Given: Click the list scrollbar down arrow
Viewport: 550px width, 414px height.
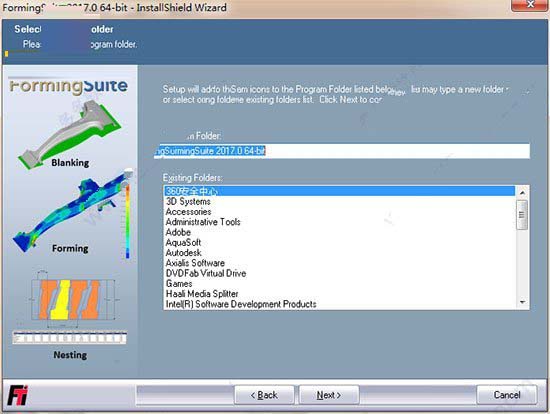Looking at the screenshot, I should 522,302.
